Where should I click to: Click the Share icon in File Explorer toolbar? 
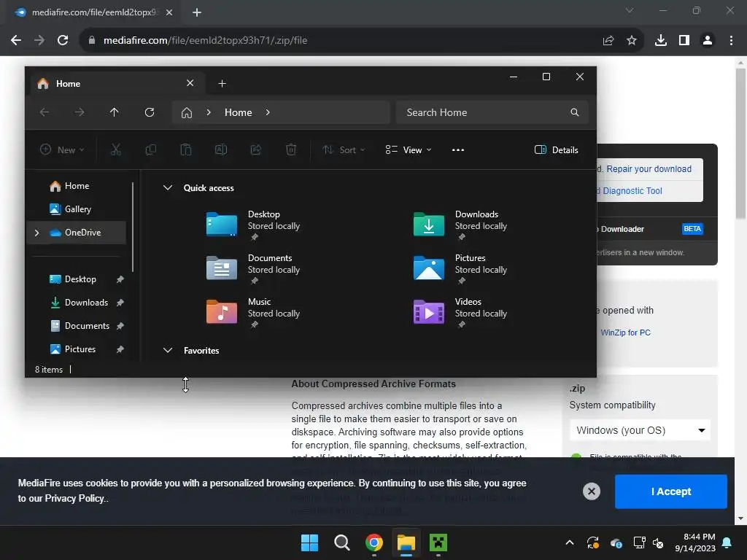(x=256, y=150)
